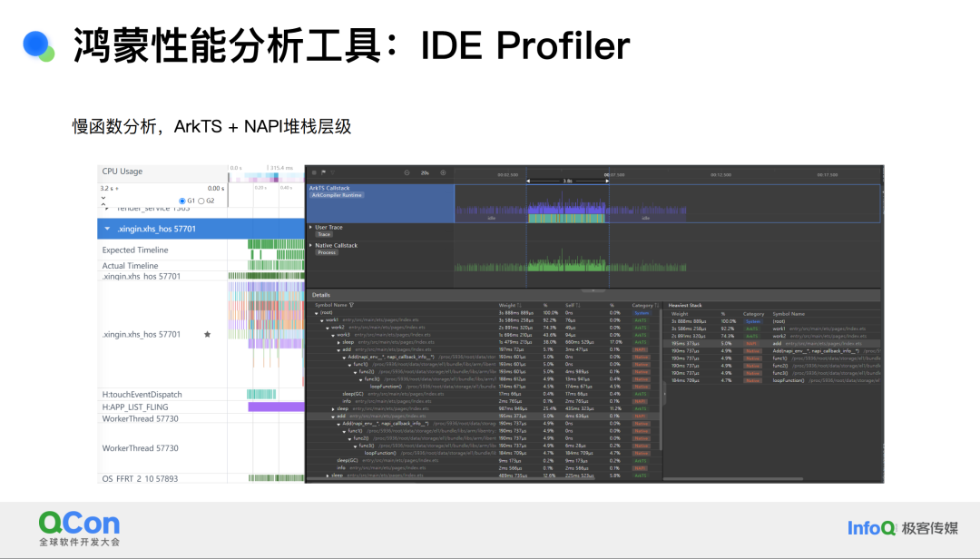The height and width of the screenshot is (559, 980).
Task: Open the filter icon next to Symbol Name
Action: 352,305
